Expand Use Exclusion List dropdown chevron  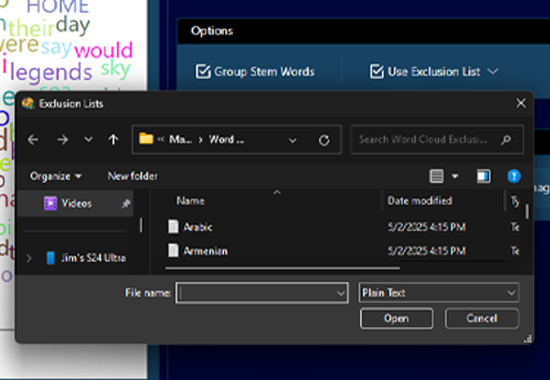(493, 72)
